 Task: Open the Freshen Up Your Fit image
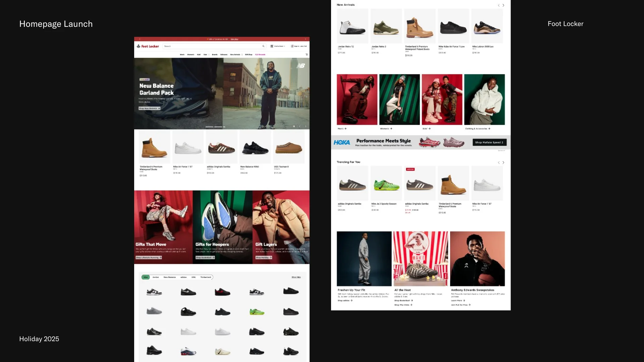click(x=364, y=259)
